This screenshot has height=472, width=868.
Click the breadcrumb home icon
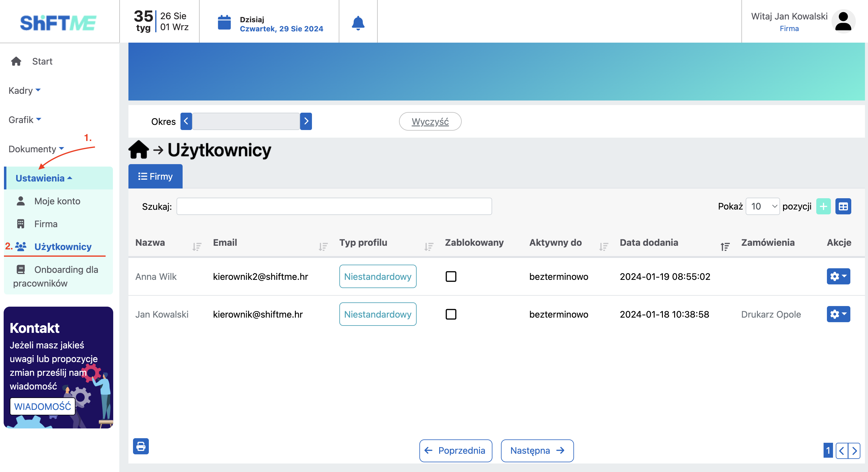138,150
